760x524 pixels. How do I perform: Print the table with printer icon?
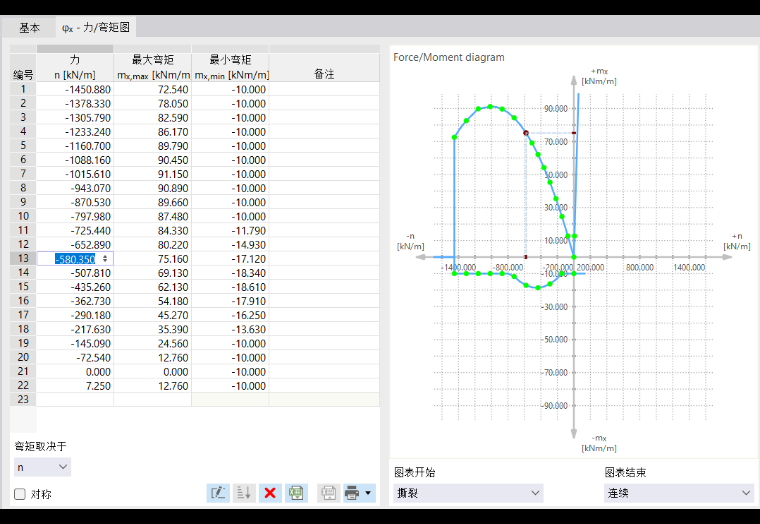(x=352, y=493)
